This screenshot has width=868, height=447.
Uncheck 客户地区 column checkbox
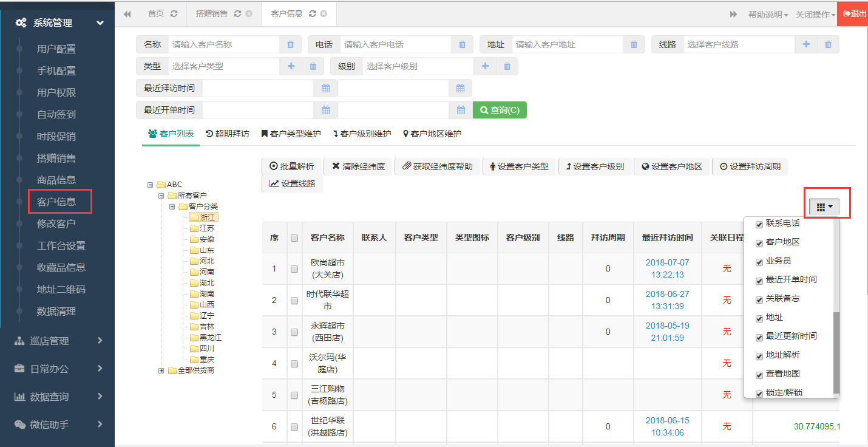tap(759, 244)
